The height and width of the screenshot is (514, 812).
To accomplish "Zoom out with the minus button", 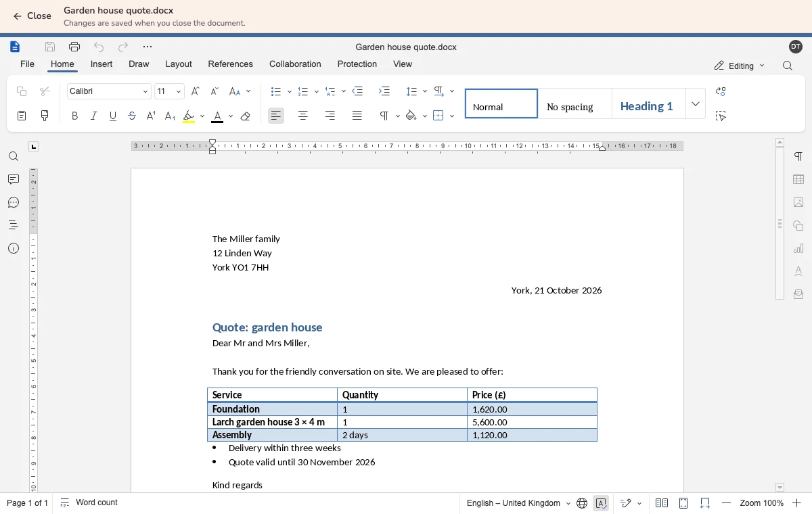I will point(727,503).
